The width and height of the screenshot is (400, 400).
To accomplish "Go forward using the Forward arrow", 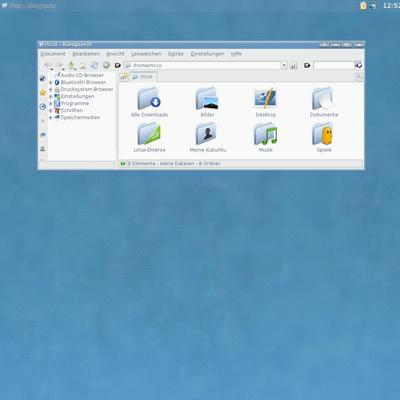I will tap(59, 65).
